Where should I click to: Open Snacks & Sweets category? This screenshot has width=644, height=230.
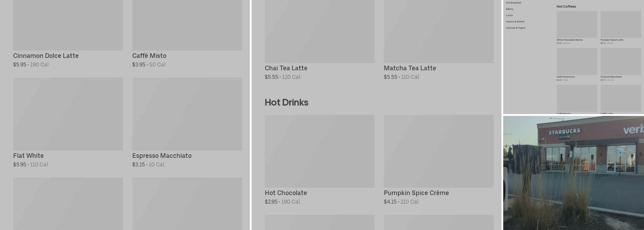515,22
